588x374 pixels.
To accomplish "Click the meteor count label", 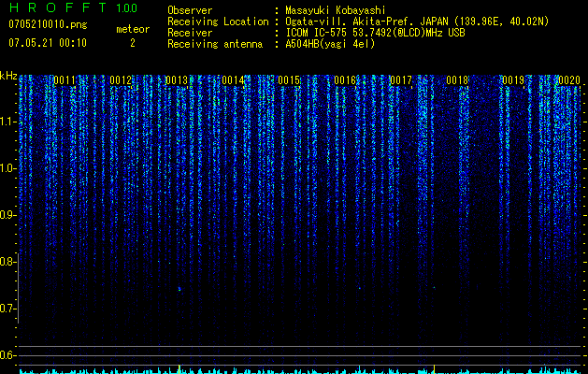I will pos(133,29).
